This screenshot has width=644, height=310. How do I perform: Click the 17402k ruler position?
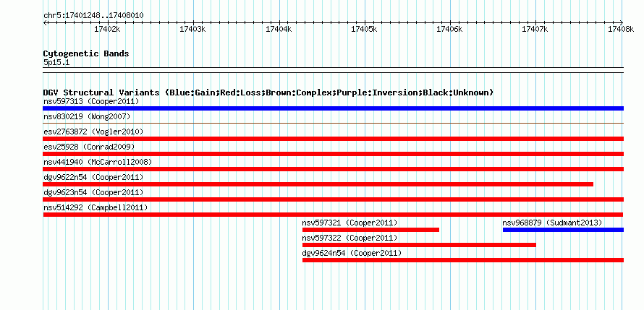(108, 29)
